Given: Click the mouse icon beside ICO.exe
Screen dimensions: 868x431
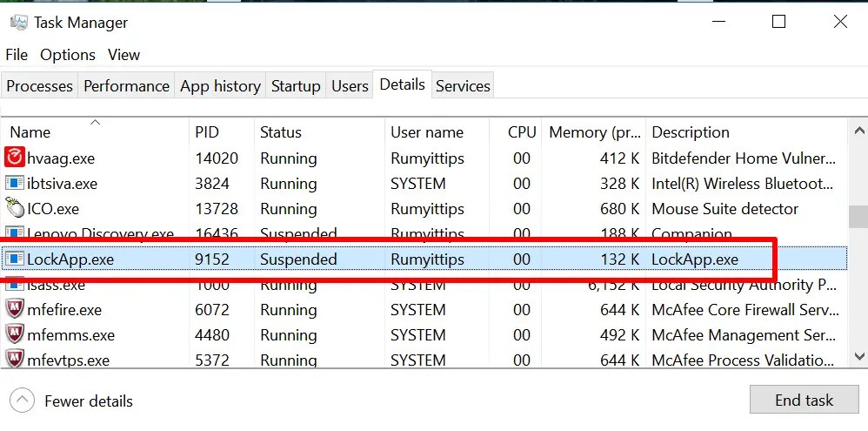Looking at the screenshot, I should click(x=15, y=209).
